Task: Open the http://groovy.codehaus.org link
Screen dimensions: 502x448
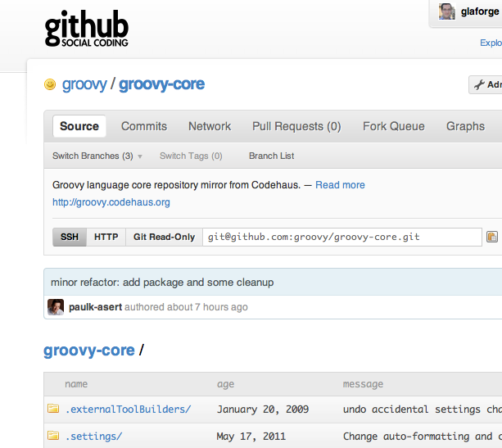Action: coord(111,202)
